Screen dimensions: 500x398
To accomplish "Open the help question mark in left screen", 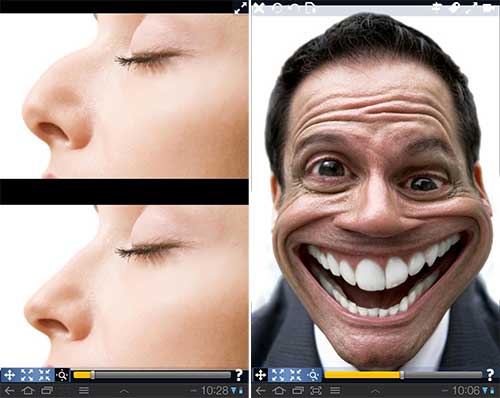I will point(239,375).
